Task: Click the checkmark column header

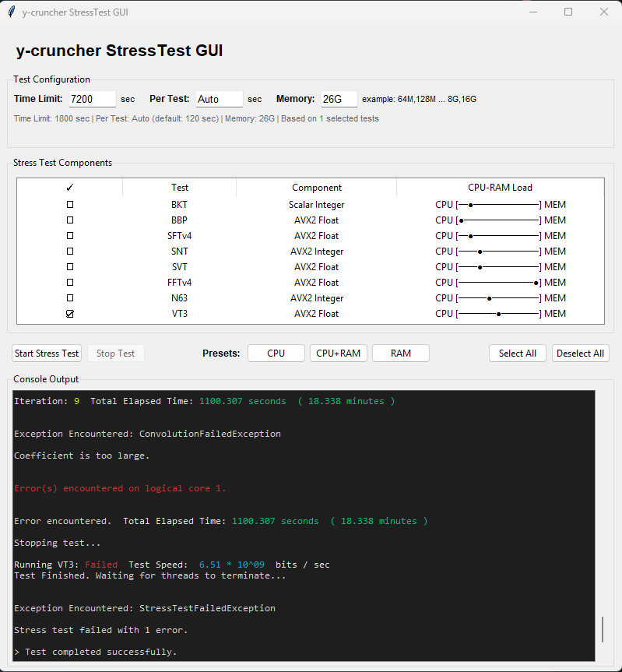Action: (x=70, y=188)
